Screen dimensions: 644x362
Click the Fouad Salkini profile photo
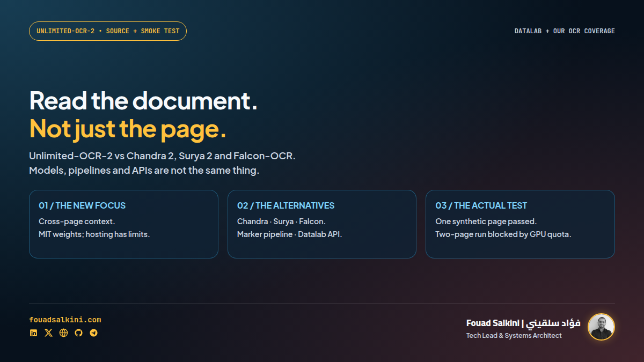pos(601,327)
